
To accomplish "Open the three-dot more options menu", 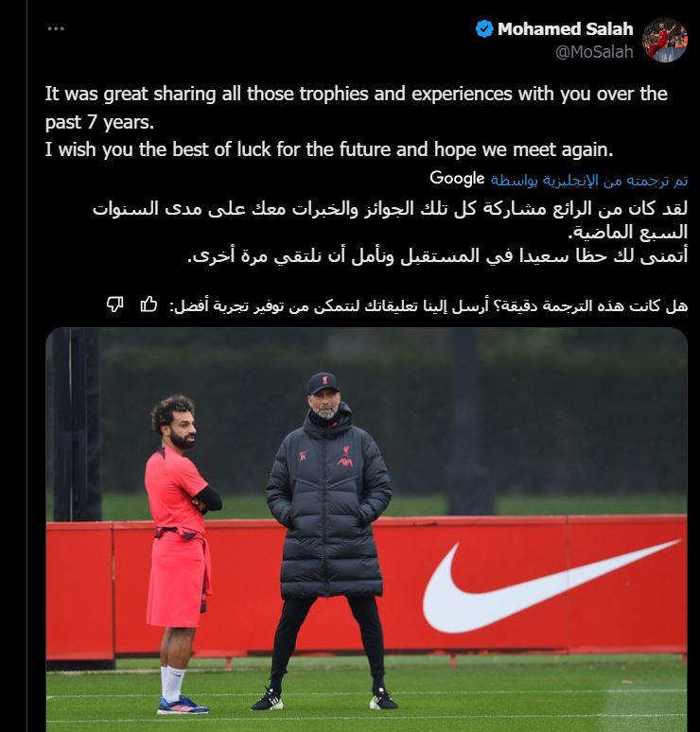I will [x=56, y=29].
